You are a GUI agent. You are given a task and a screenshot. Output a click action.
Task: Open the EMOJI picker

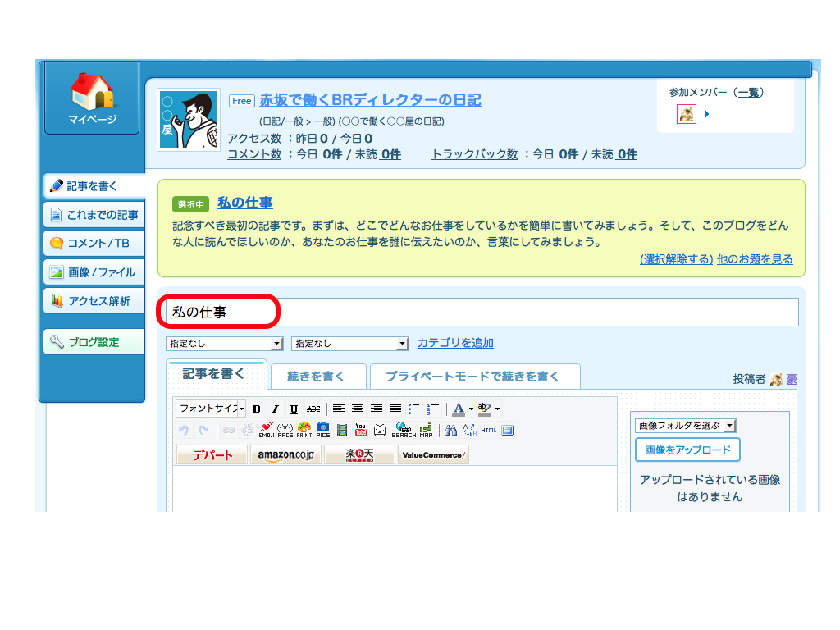point(267,430)
